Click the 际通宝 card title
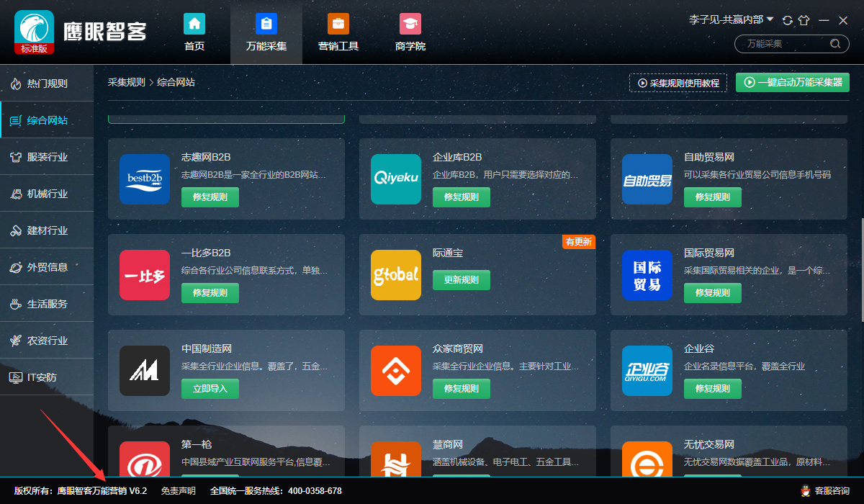 (x=448, y=253)
